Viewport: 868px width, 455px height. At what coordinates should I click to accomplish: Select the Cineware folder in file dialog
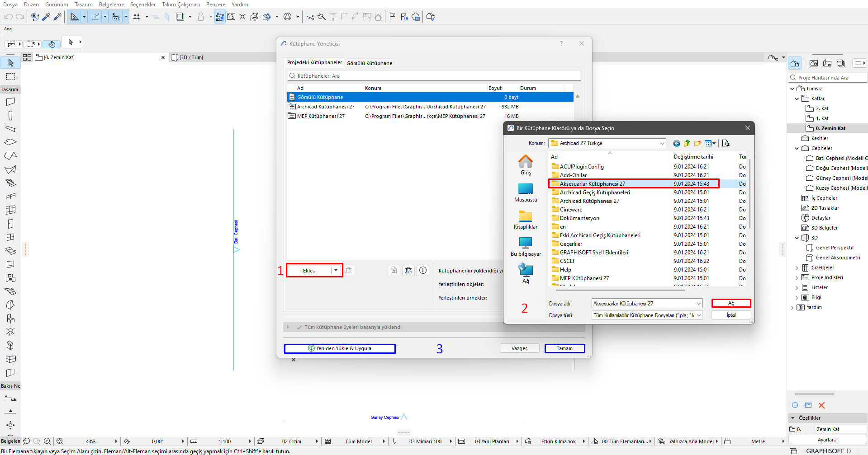click(x=571, y=210)
